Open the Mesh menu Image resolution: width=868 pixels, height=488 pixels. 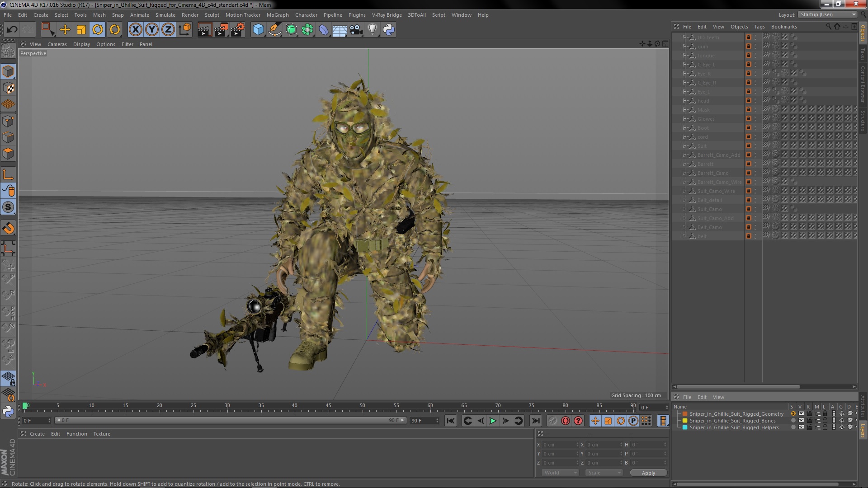coord(99,15)
